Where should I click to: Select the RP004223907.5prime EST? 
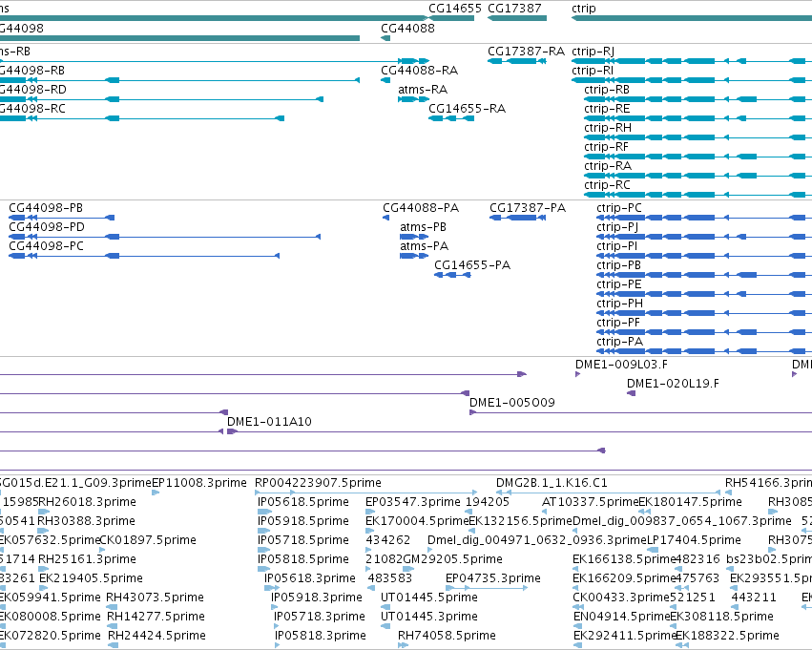pyautogui.click(x=366, y=493)
